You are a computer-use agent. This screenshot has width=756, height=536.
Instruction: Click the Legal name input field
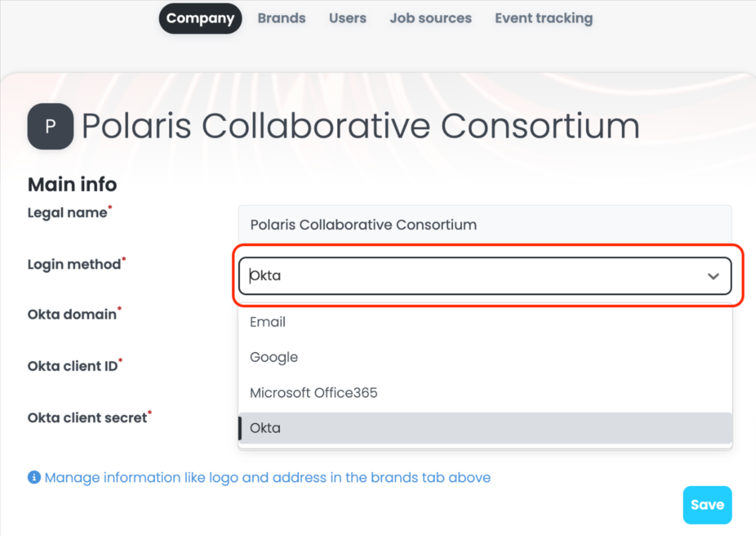pyautogui.click(x=484, y=224)
